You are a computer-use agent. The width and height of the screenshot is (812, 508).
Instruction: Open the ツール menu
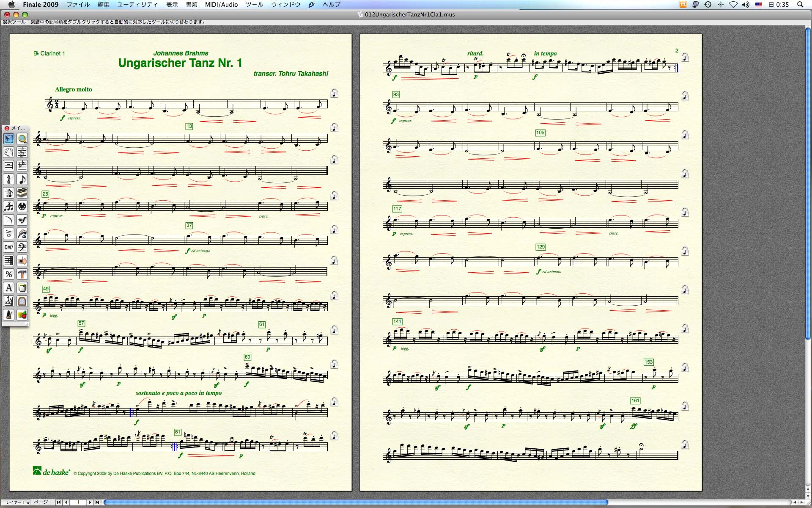pos(255,4)
